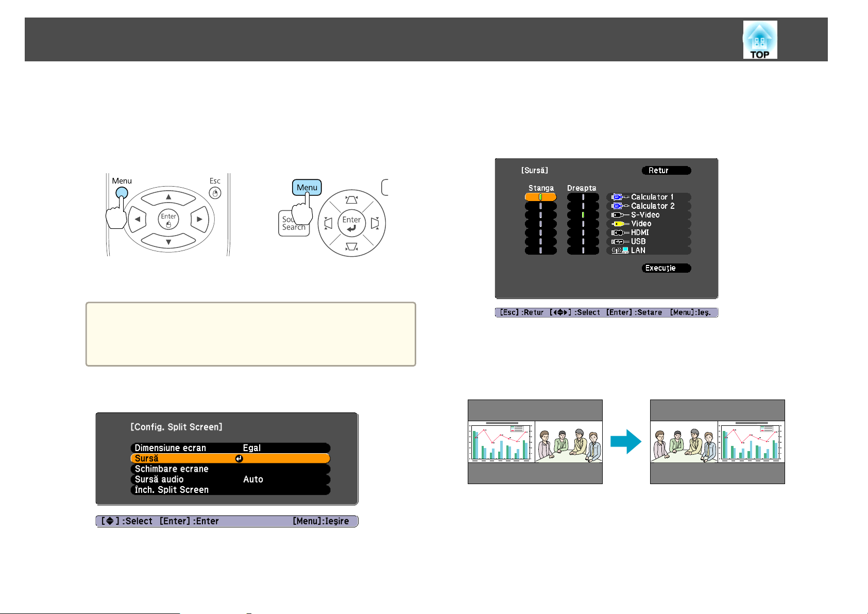This screenshot has height=614, width=868.
Task: Click the Stanga column header
Action: pyautogui.click(x=541, y=188)
